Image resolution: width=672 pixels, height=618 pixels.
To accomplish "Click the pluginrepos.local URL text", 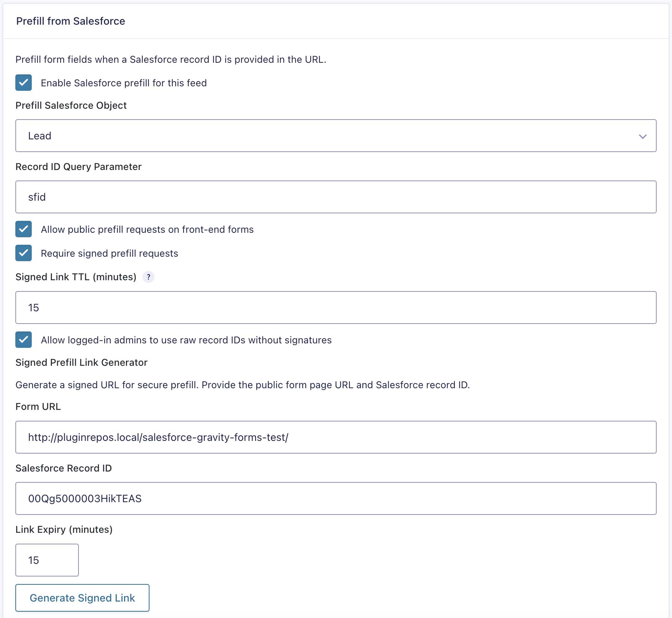I will click(158, 437).
